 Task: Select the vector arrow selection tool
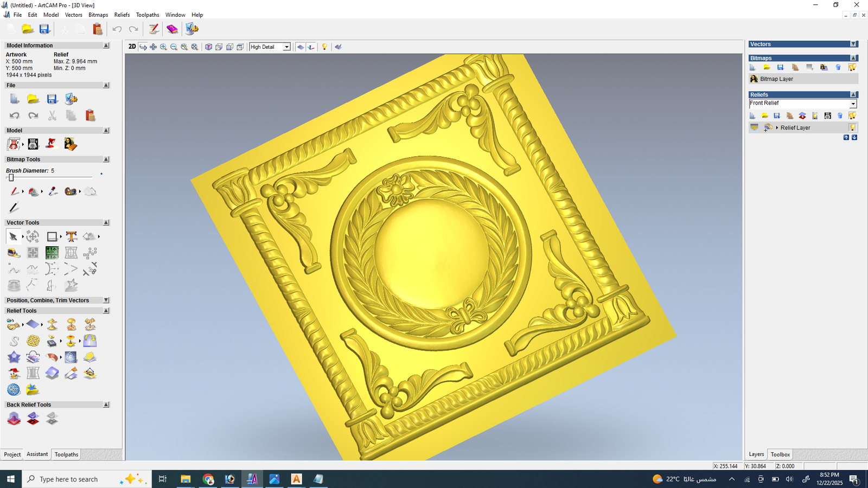point(13,237)
